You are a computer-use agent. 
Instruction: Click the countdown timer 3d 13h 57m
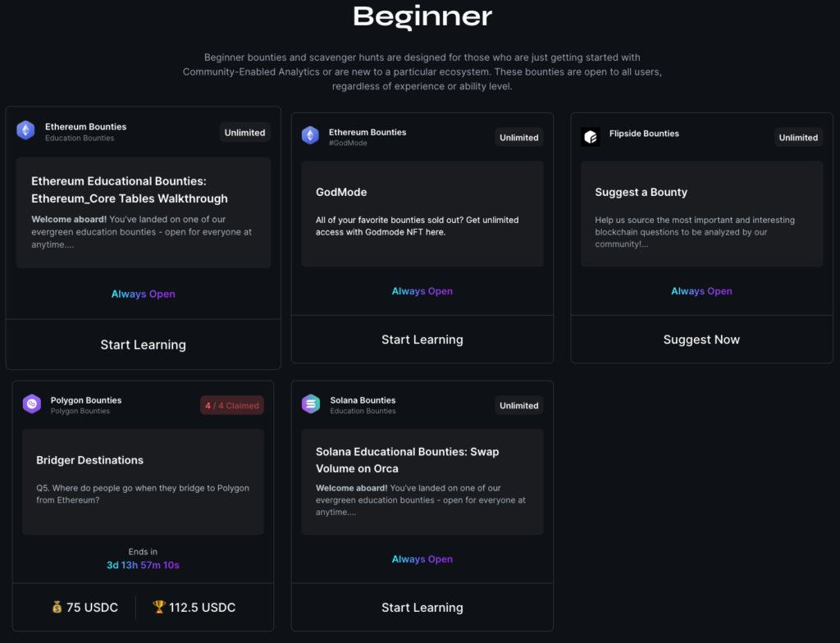143,565
